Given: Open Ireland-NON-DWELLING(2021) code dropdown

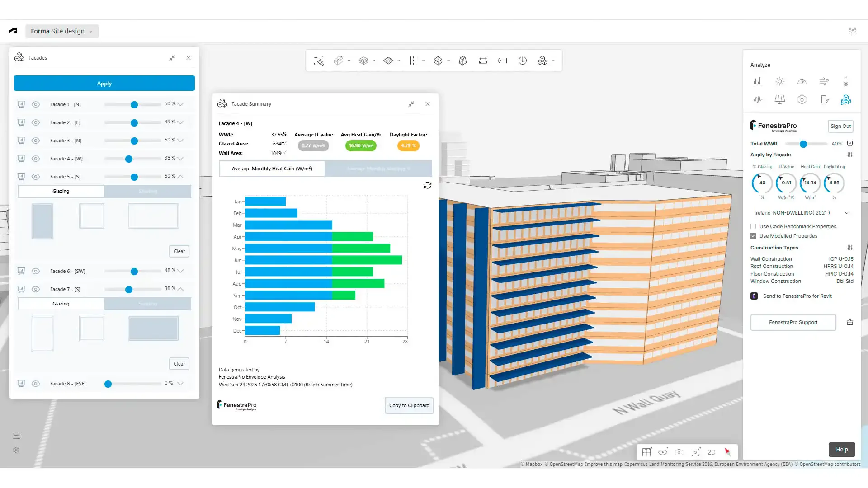Looking at the screenshot, I should 801,213.
